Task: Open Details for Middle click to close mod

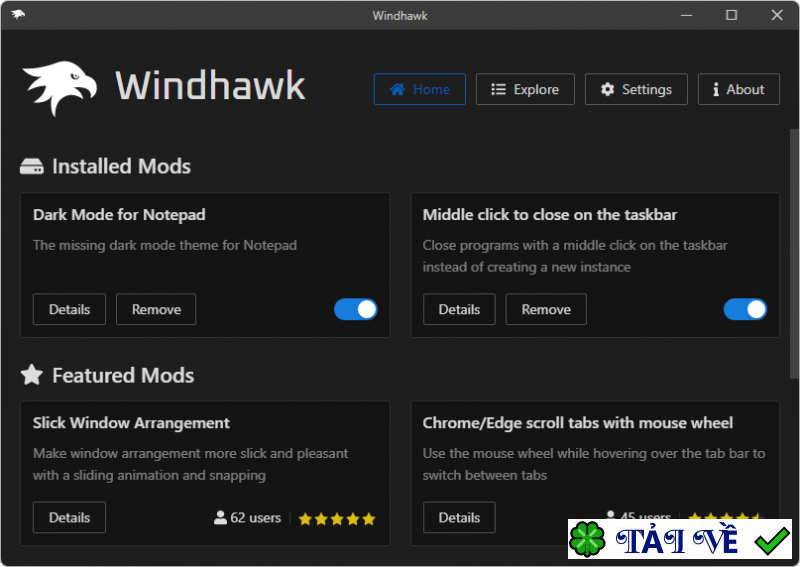Action: [459, 309]
